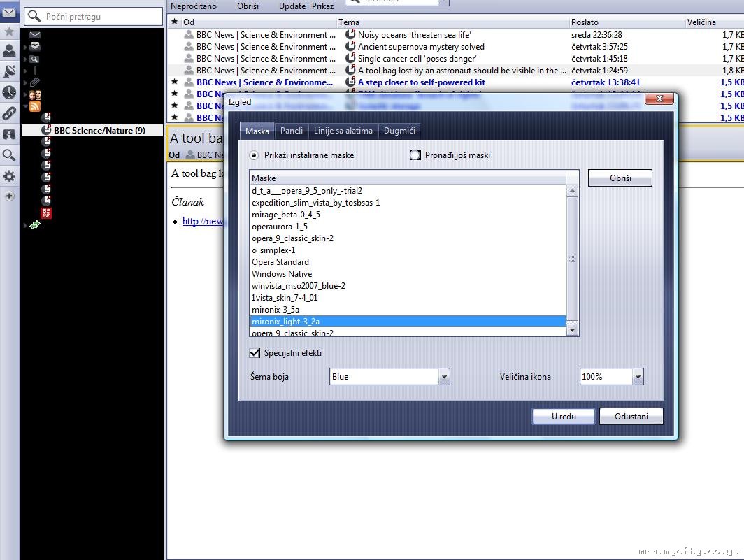This screenshot has height=560, width=744.
Task: Open the Mail panel in the sidebar
Action: click(x=9, y=13)
